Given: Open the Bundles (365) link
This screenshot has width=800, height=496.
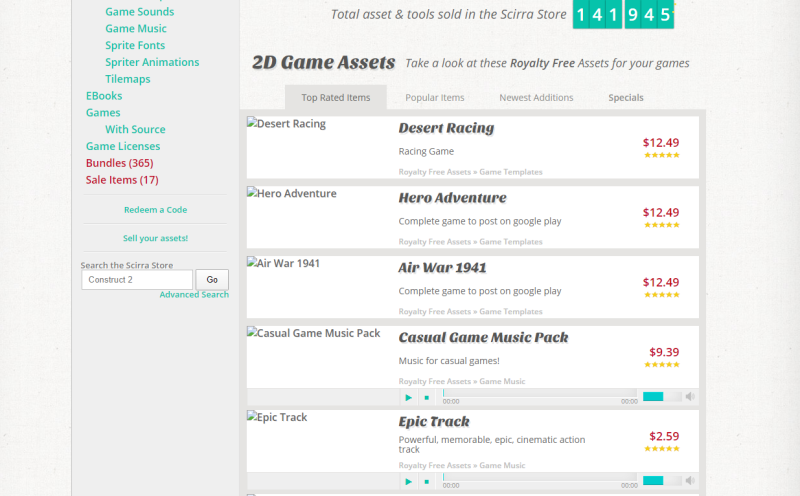Looking at the screenshot, I should coord(119,163).
